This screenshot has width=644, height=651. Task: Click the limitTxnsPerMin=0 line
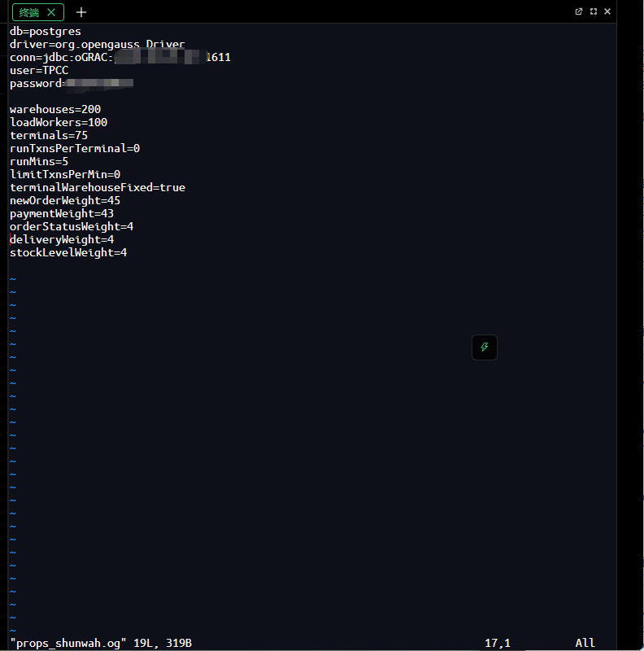click(65, 174)
